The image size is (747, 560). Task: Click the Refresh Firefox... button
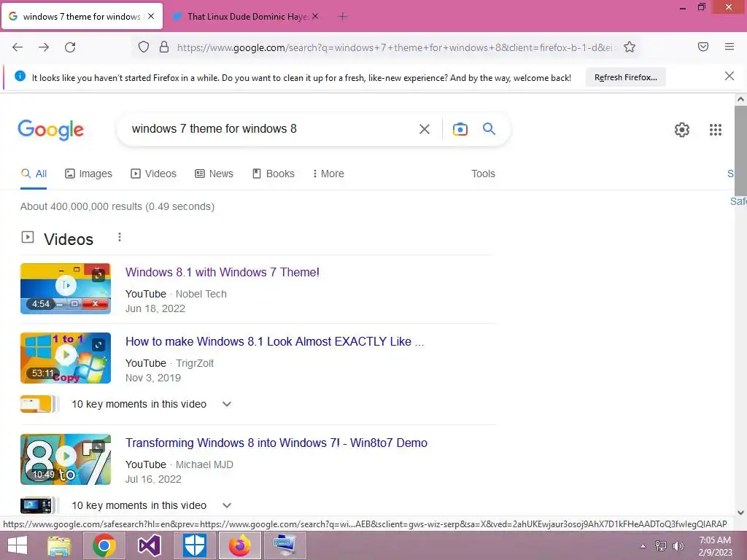click(625, 77)
